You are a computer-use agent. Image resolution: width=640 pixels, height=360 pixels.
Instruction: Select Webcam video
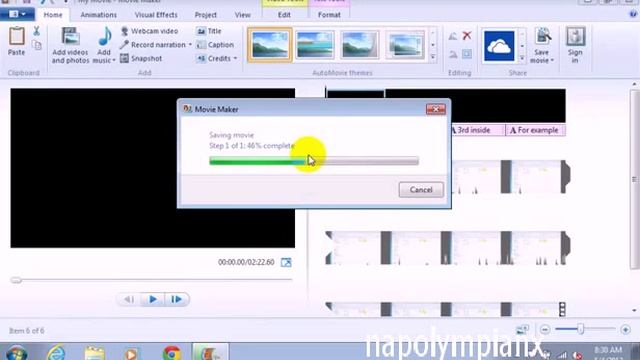[x=149, y=31]
